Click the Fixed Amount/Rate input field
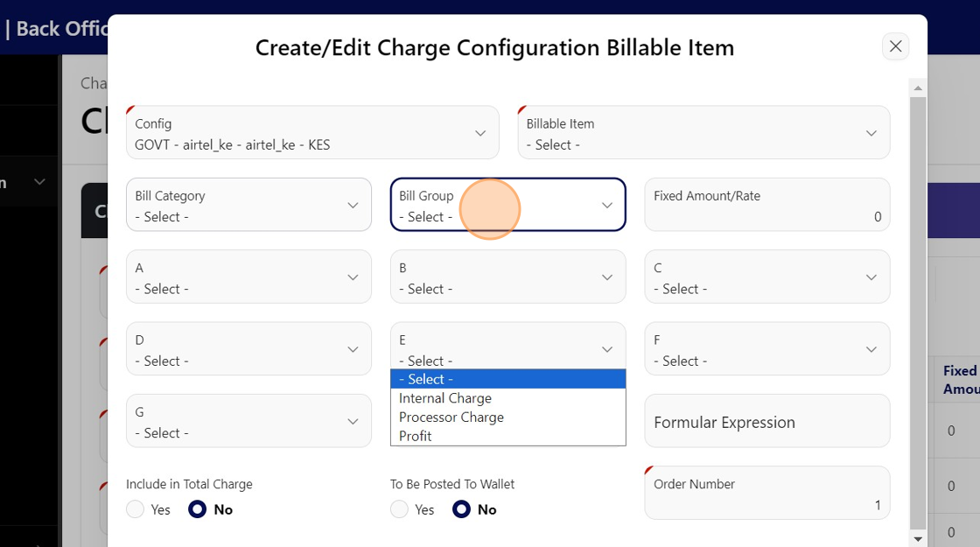The width and height of the screenshot is (980, 547). tap(766, 206)
